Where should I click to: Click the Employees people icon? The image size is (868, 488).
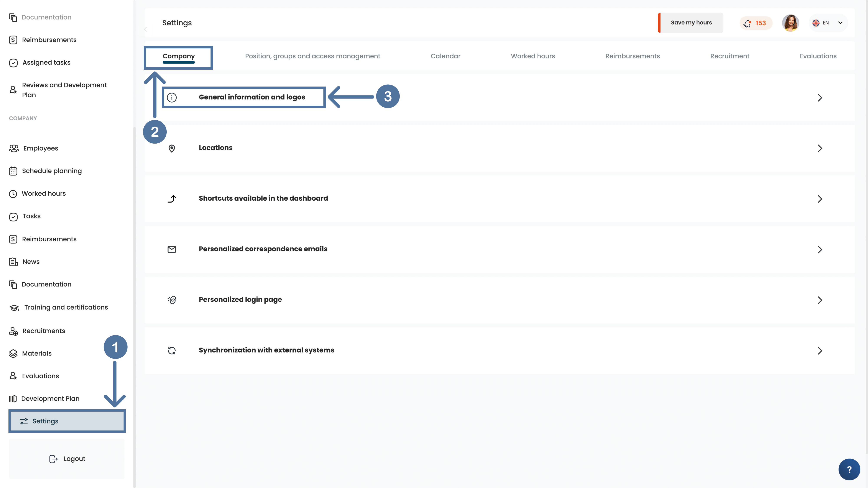click(x=14, y=149)
